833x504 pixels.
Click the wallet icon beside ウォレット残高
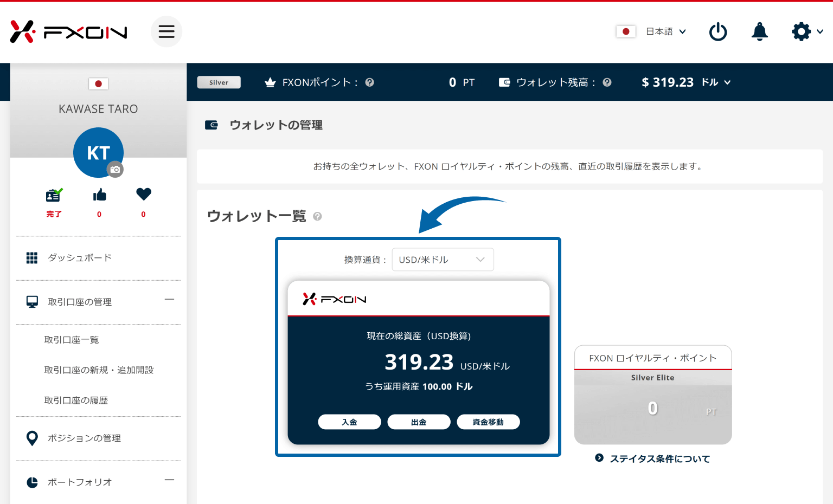[x=504, y=82]
